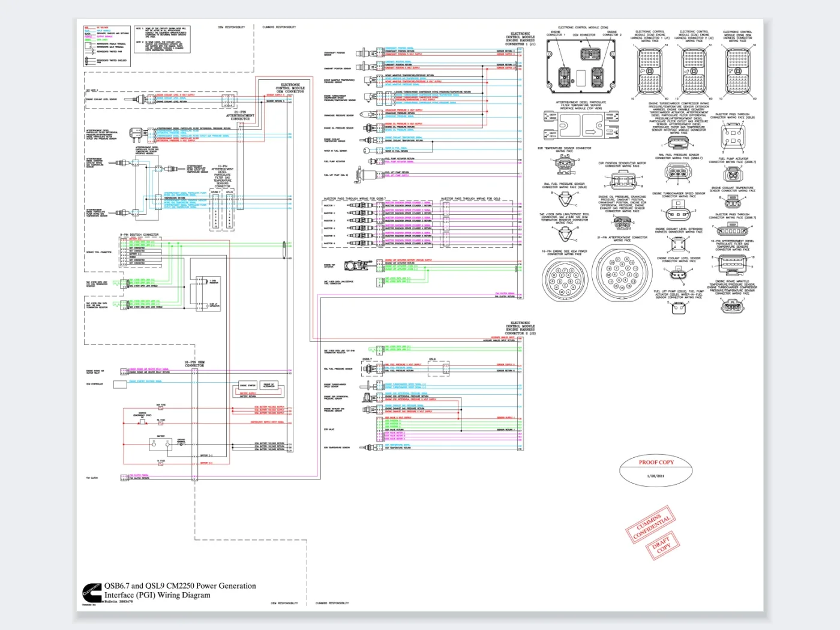Click the engine coolant level sensor connector face
Viewport: 840px width, 630px height.
(678, 274)
